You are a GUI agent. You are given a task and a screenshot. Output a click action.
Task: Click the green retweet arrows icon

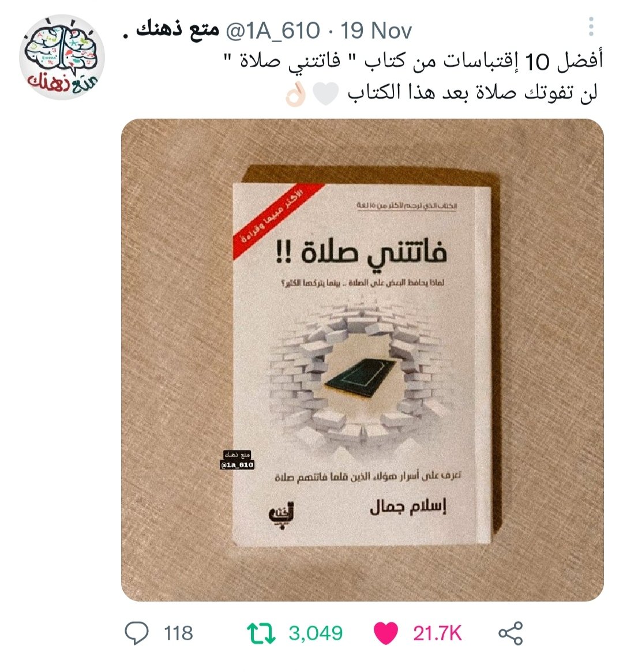261,633
